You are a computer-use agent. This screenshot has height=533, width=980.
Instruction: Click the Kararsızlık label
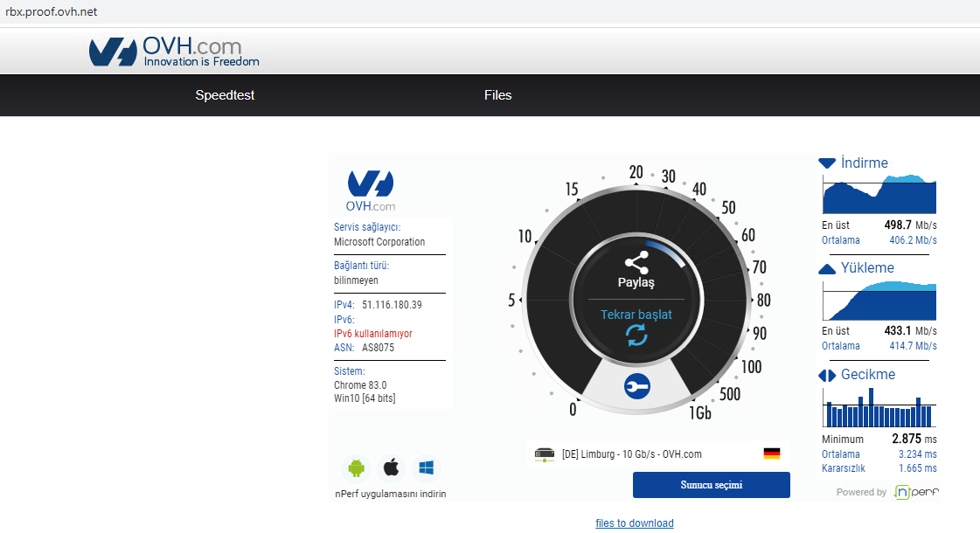843,468
